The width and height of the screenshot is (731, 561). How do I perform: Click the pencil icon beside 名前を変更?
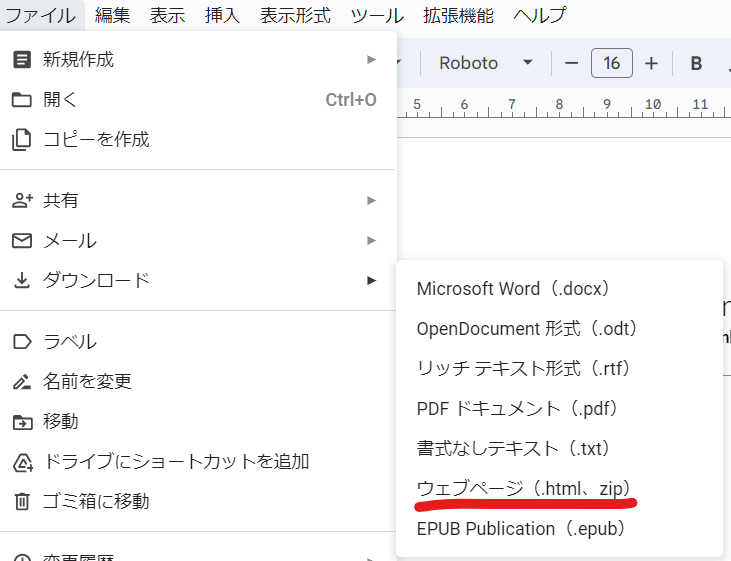[22, 382]
